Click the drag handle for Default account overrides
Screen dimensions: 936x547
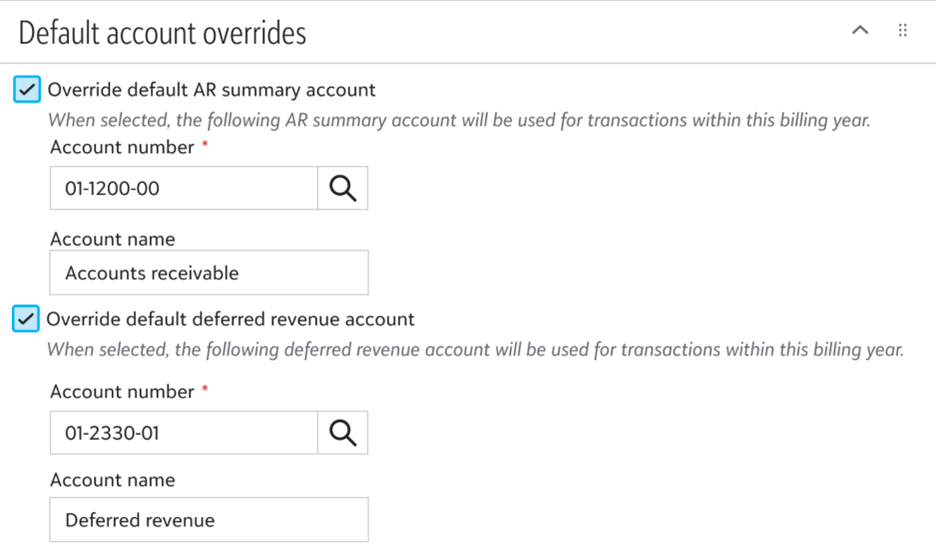click(x=903, y=31)
